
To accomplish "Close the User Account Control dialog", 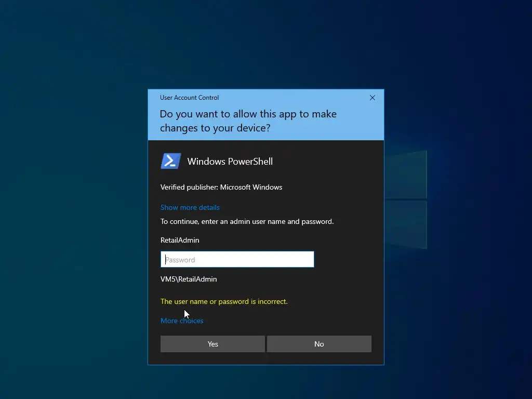I will (372, 98).
